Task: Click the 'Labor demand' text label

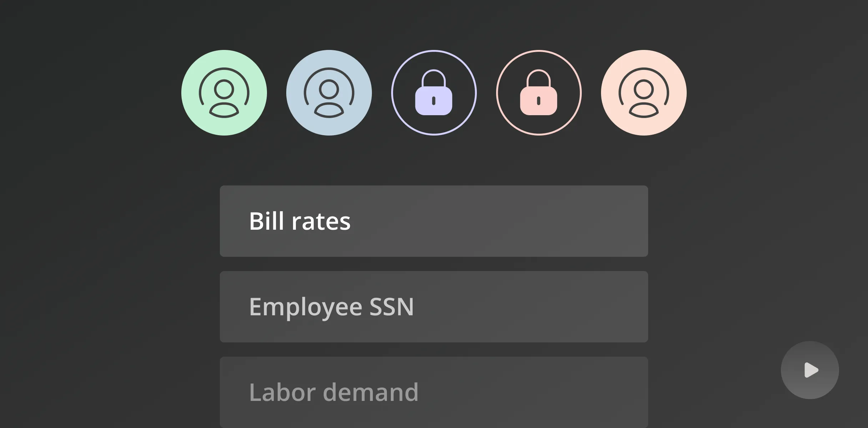Action: (333, 392)
